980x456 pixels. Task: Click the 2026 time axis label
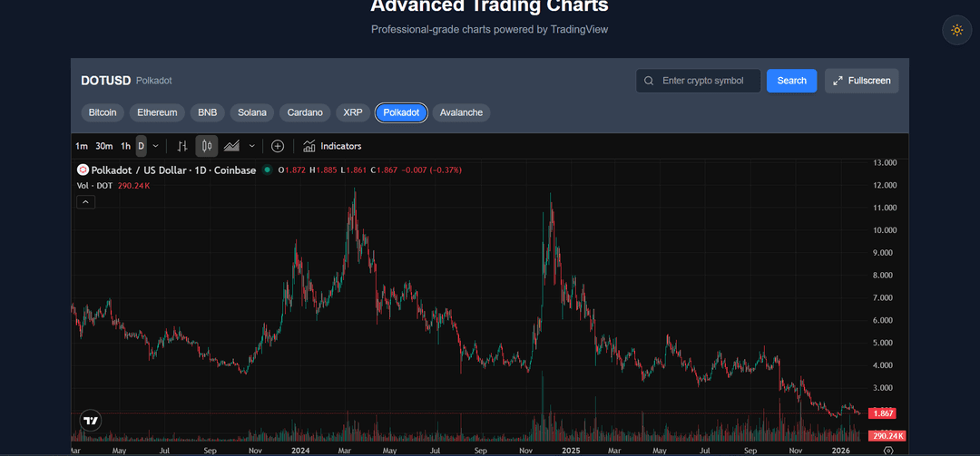(x=840, y=451)
